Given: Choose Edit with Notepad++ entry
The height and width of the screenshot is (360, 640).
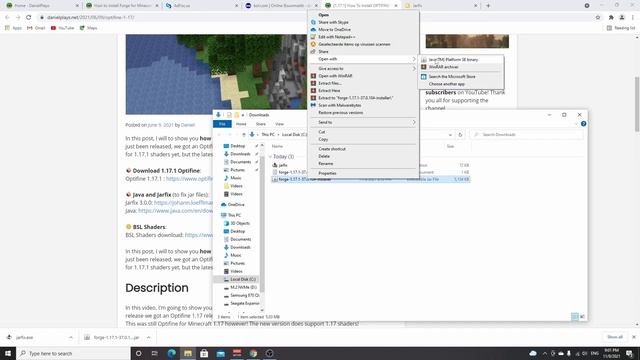Looking at the screenshot, I should (x=336, y=37).
